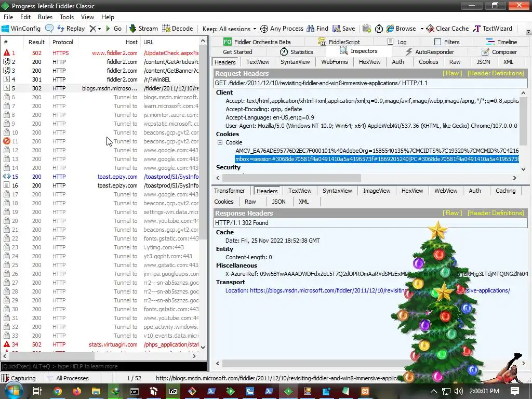Image resolution: width=532 pixels, height=399 pixels.
Task: Click the Go resume button
Action: (x=114, y=29)
